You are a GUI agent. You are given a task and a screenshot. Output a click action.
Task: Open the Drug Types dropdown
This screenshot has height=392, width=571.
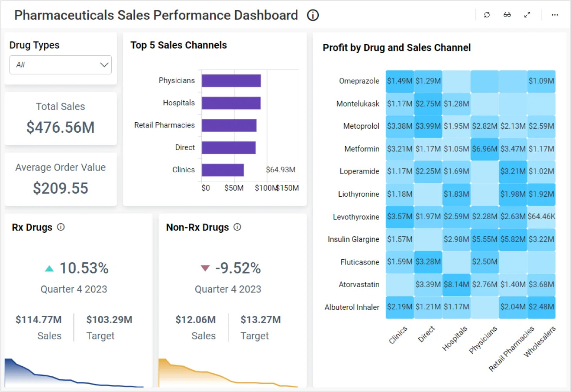60,65
